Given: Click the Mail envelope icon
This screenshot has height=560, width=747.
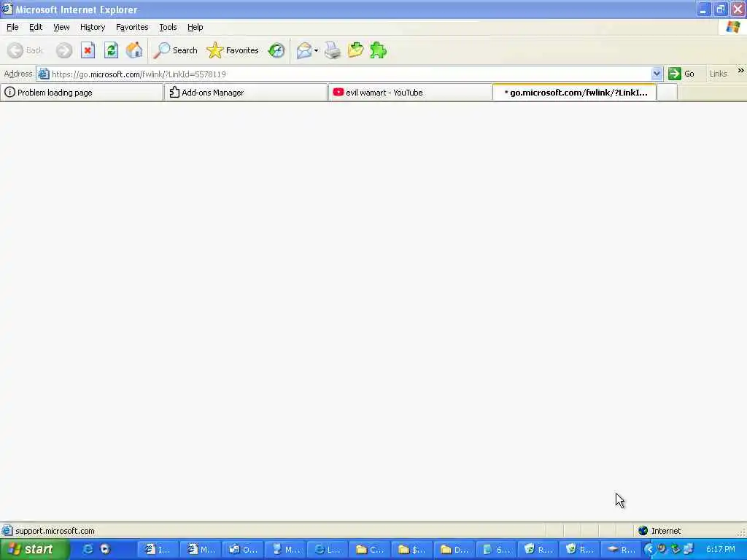Looking at the screenshot, I should click(x=304, y=50).
